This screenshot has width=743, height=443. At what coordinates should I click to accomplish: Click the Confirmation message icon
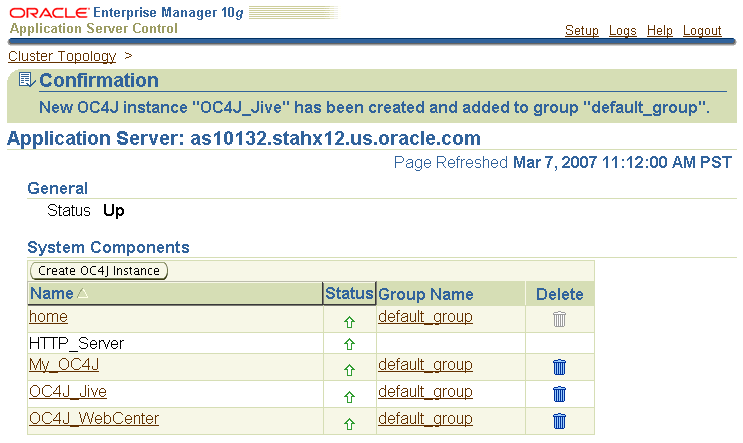[27, 80]
